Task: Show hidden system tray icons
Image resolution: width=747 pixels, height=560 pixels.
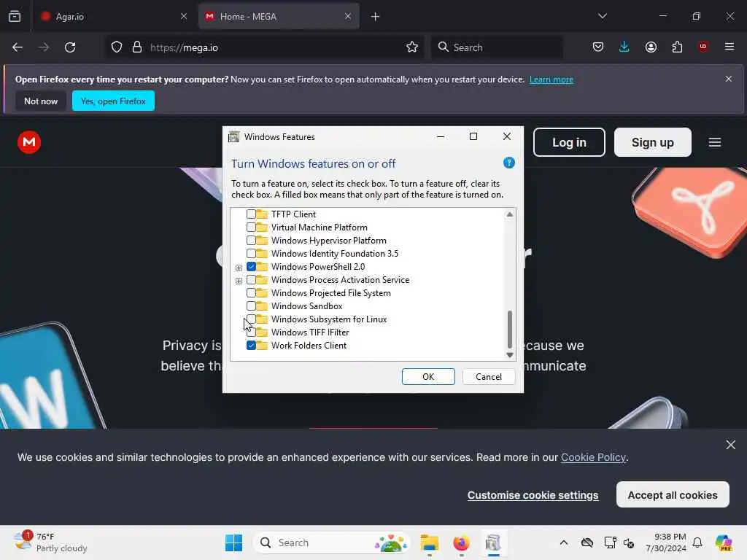Action: coord(564,542)
